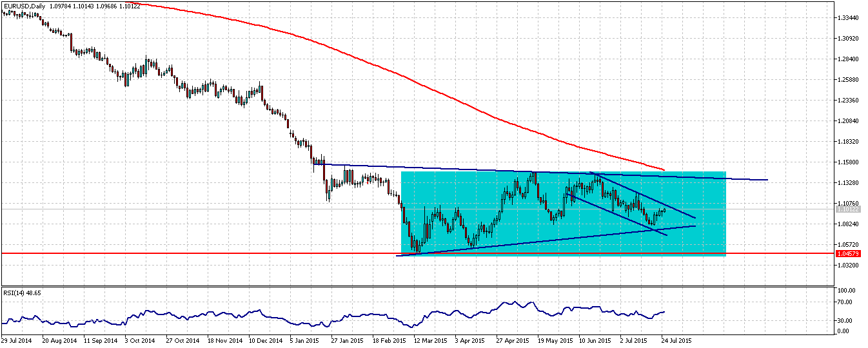Select the 12 Mar 2015 date label

(x=430, y=340)
